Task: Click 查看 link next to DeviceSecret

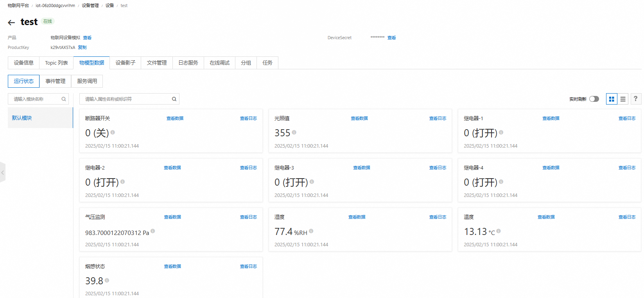Action: coord(391,38)
